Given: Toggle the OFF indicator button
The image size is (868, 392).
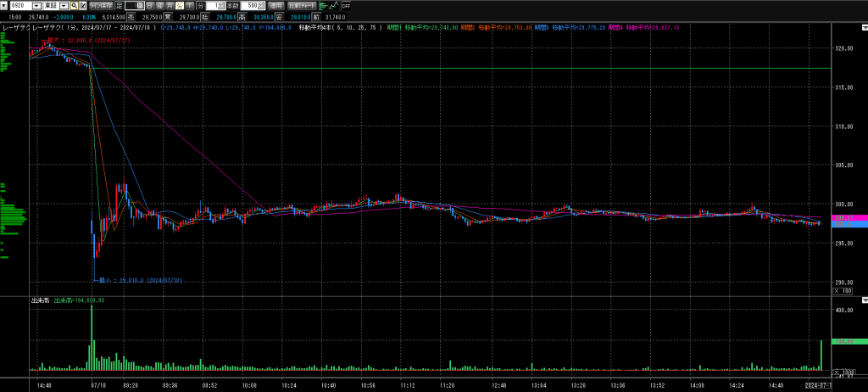Looking at the screenshot, I should [x=346, y=5].
